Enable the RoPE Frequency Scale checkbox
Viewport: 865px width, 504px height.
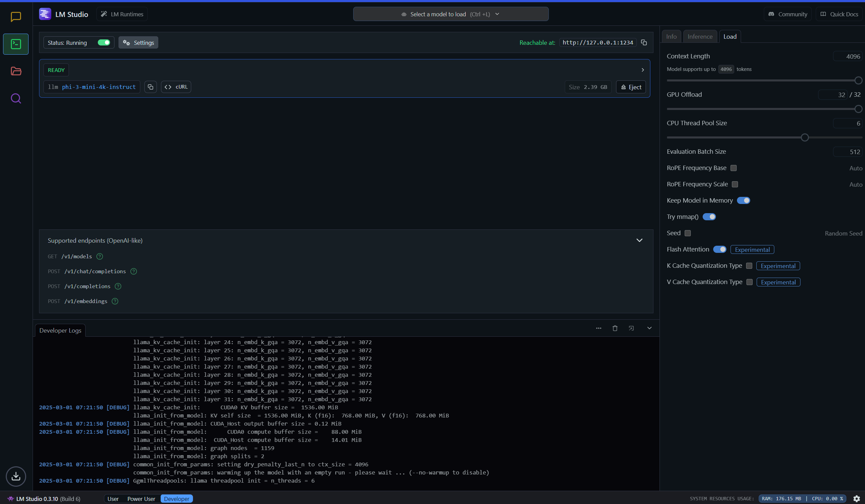(735, 184)
